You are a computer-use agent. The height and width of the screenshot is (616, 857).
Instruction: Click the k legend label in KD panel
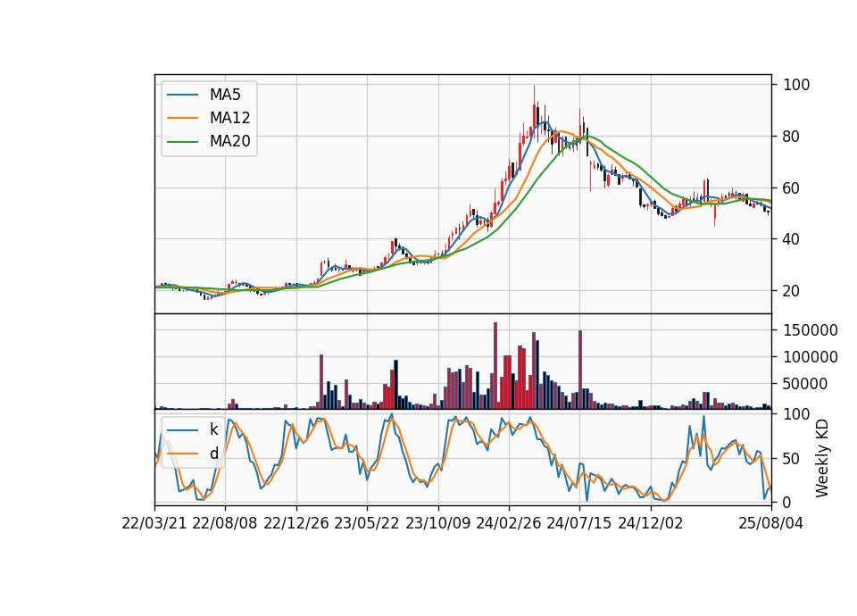click(x=213, y=429)
